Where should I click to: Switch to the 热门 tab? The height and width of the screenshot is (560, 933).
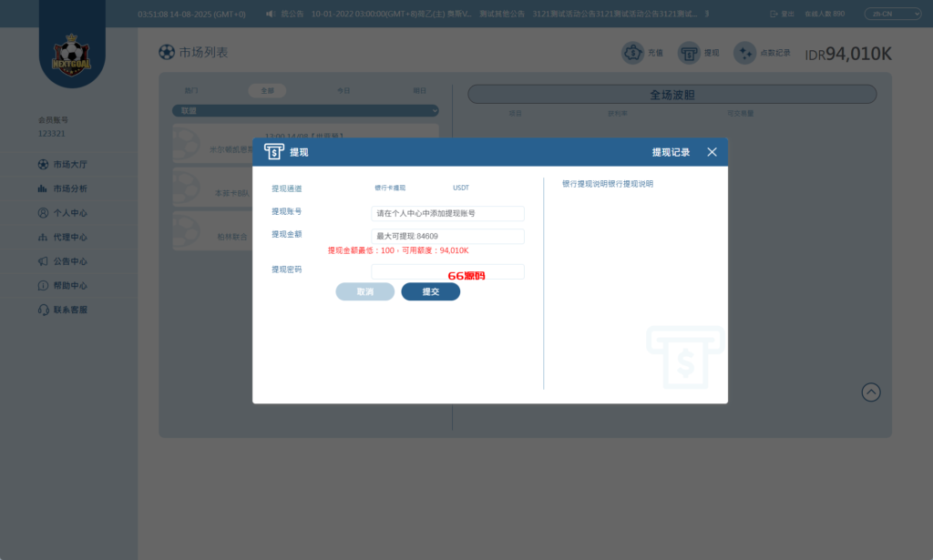point(191,90)
